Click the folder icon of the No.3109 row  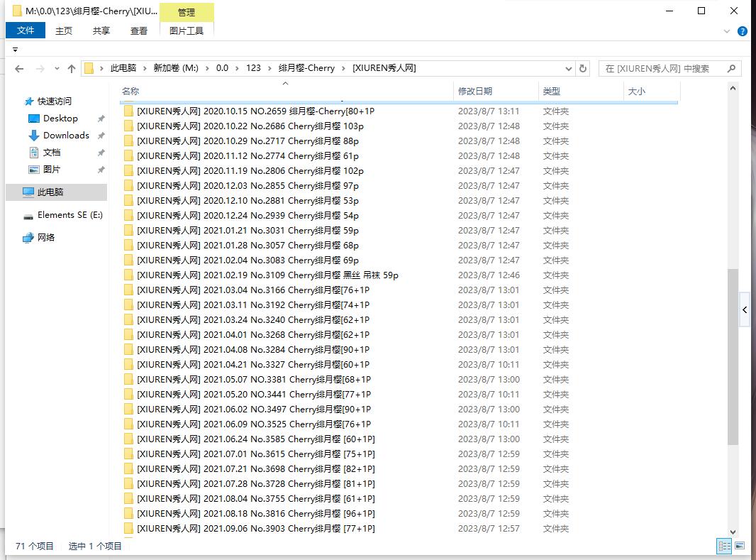128,275
